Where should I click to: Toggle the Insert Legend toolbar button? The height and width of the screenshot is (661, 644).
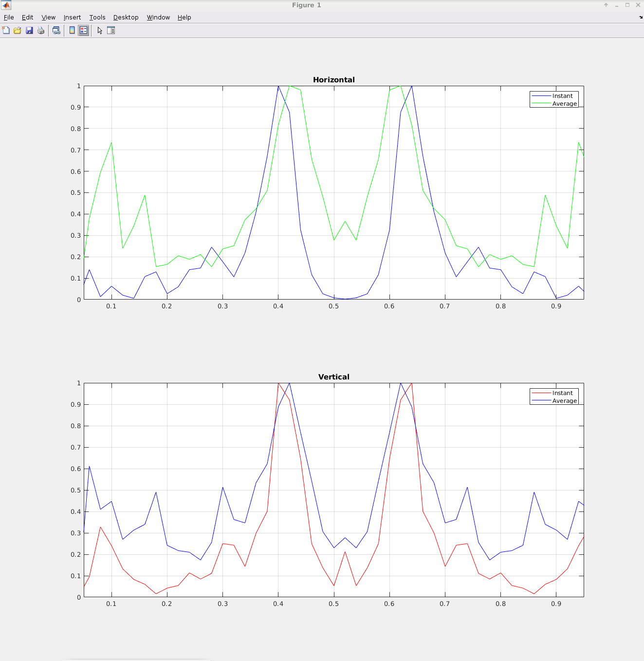84,30
